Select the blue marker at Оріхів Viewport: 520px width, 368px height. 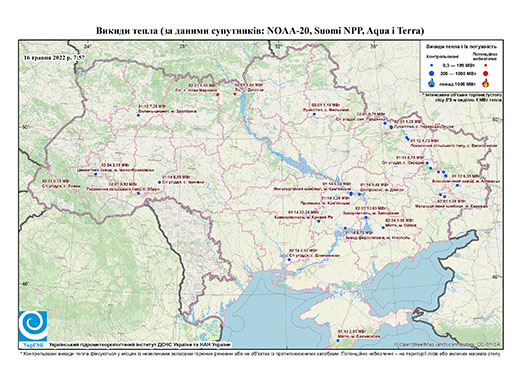[x=383, y=228]
